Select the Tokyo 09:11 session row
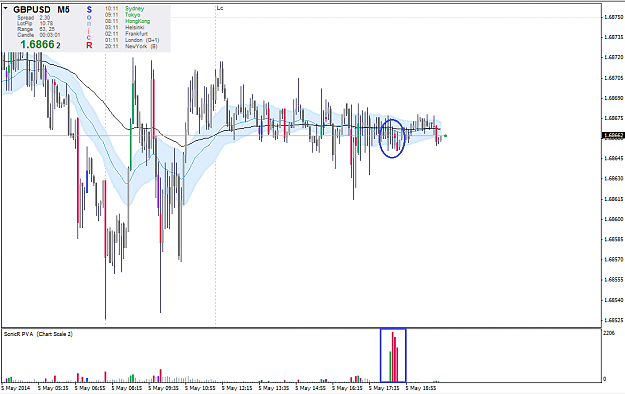The image size is (625, 394). point(123,15)
